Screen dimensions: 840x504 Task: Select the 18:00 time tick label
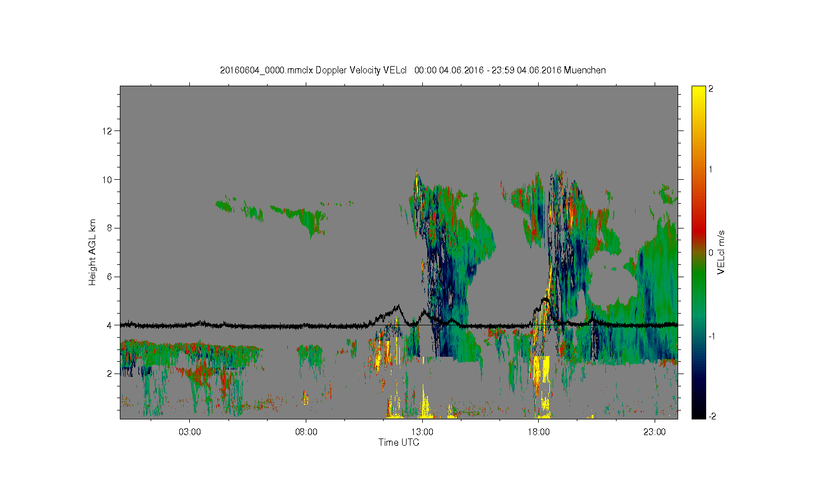click(539, 432)
